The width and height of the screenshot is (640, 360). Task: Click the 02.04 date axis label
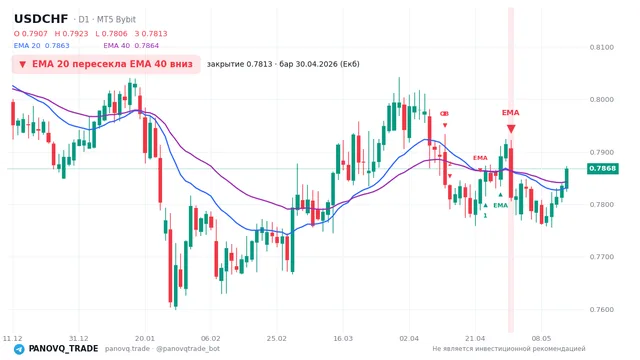click(x=409, y=338)
